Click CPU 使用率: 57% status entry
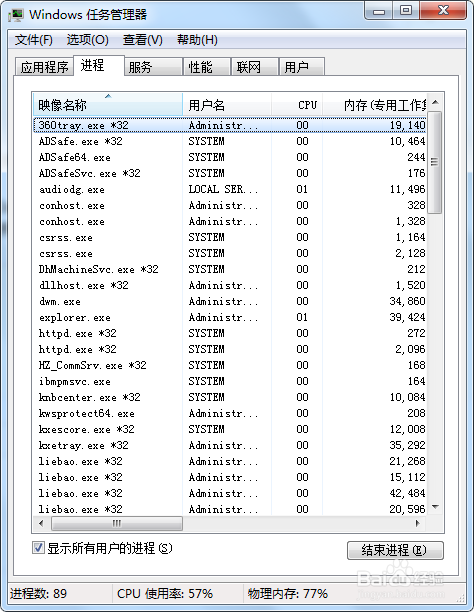Image resolution: width=474 pixels, height=612 pixels. click(165, 594)
